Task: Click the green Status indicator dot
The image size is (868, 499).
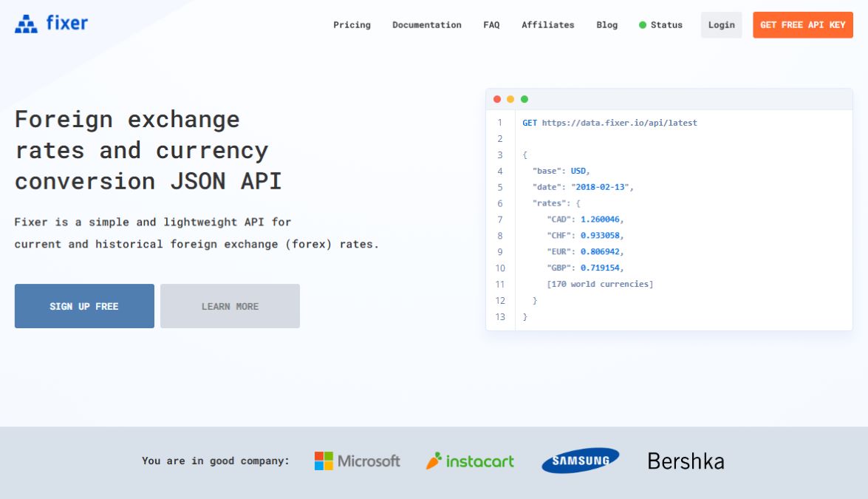Action: point(642,24)
